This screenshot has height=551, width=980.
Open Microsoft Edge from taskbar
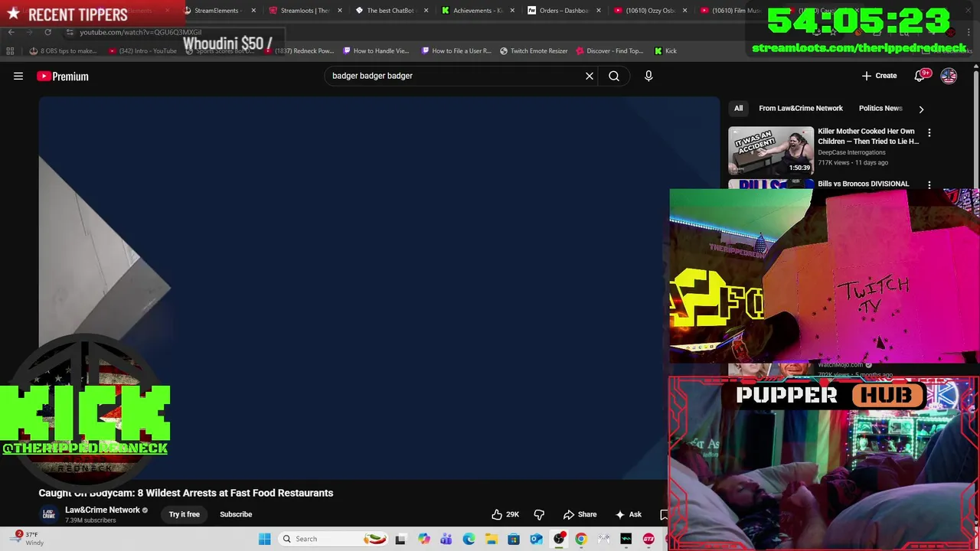[469, 539]
